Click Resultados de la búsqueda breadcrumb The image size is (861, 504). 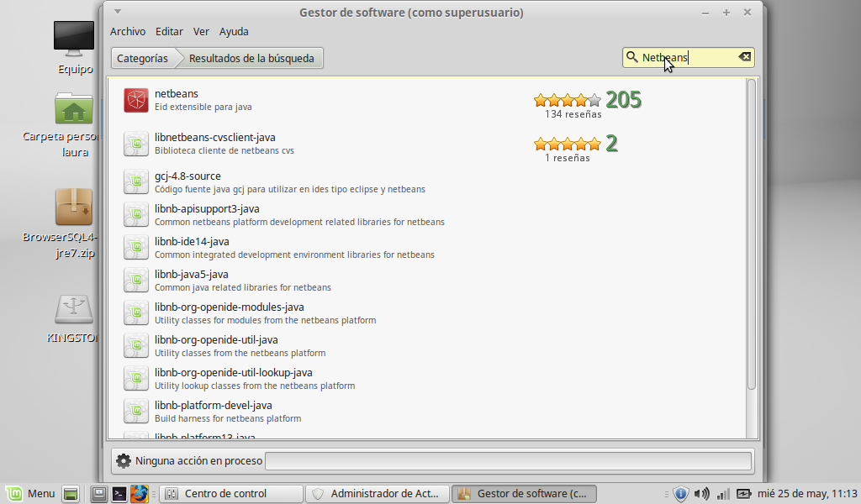(251, 58)
